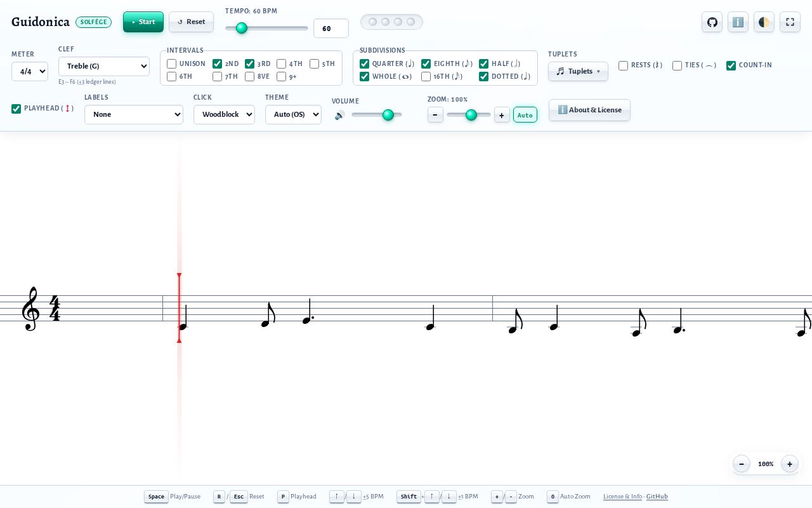The height and width of the screenshot is (508, 812).
Task: Enable the 16th subdivision checkbox
Action: [x=426, y=76]
